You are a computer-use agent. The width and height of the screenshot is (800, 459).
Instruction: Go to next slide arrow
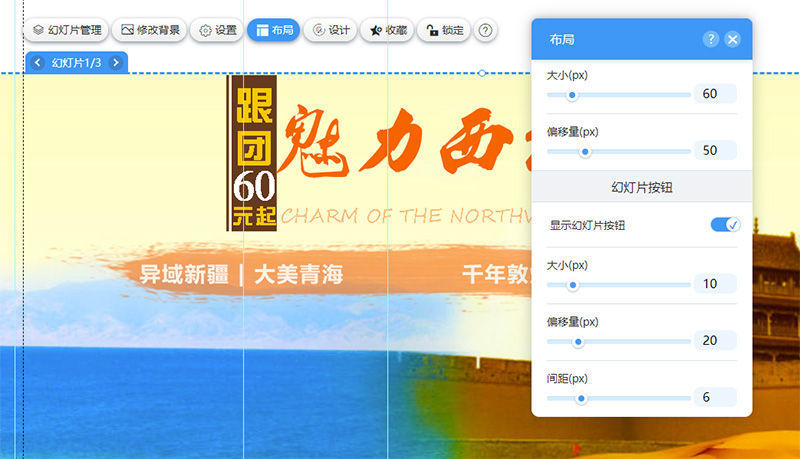[116, 63]
